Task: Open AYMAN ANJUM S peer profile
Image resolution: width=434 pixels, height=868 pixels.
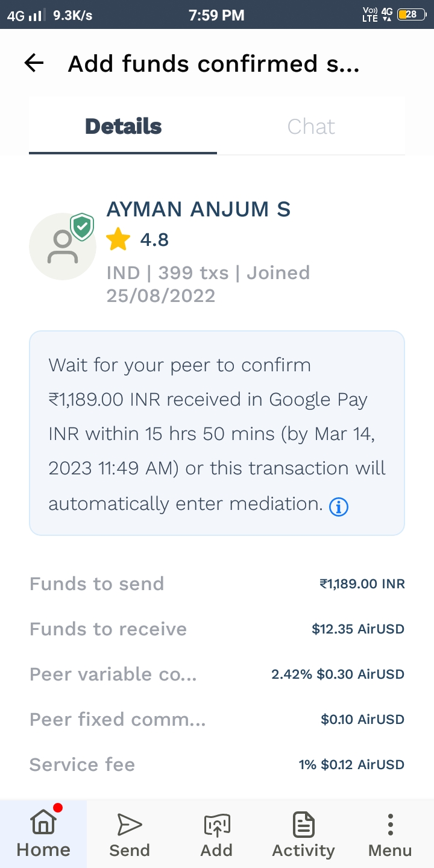Action: pos(198,209)
